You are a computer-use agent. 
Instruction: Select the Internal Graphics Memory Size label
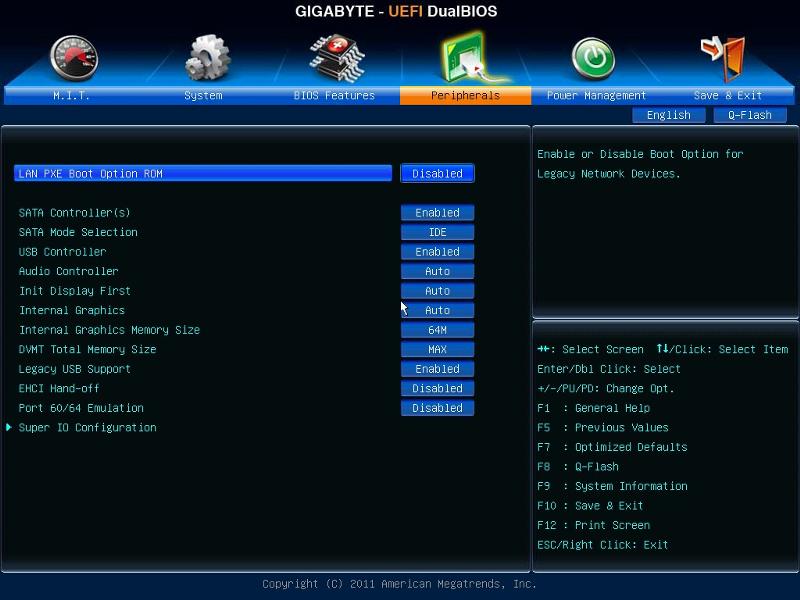point(109,330)
